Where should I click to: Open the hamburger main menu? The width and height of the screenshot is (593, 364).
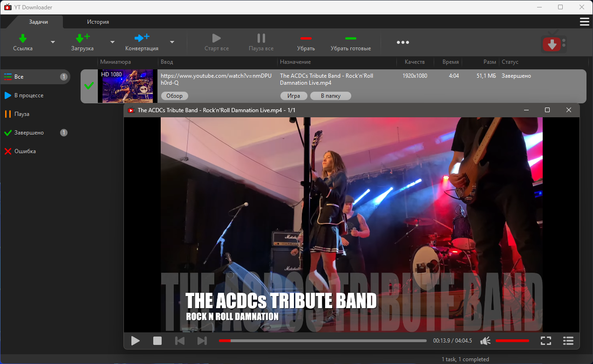pos(584,22)
